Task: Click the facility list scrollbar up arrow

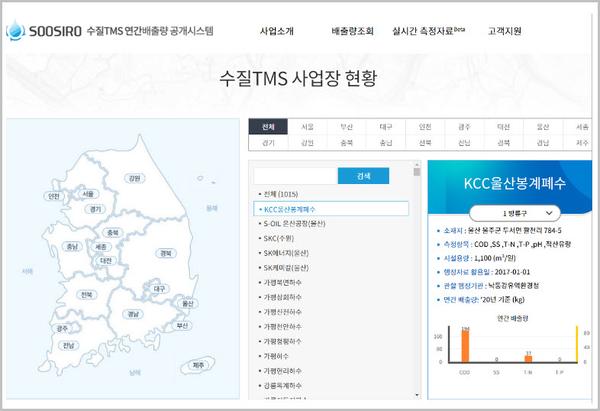Action: coord(417,164)
